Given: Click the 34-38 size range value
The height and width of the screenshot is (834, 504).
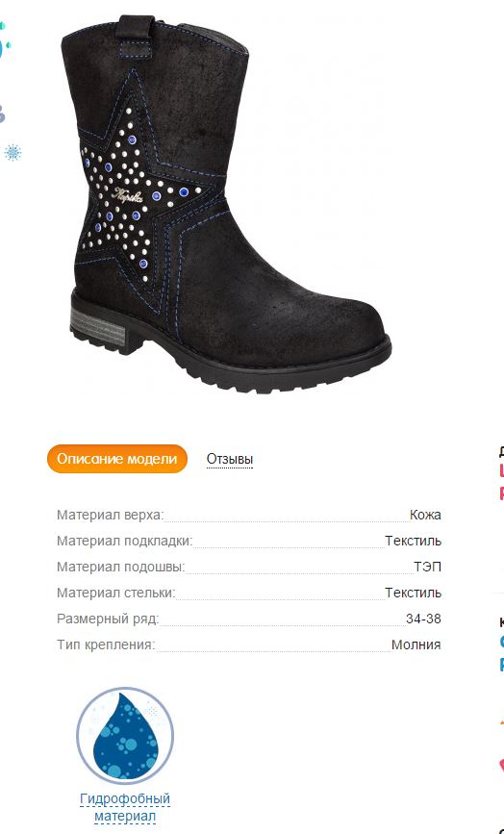Looking at the screenshot, I should click(423, 619).
